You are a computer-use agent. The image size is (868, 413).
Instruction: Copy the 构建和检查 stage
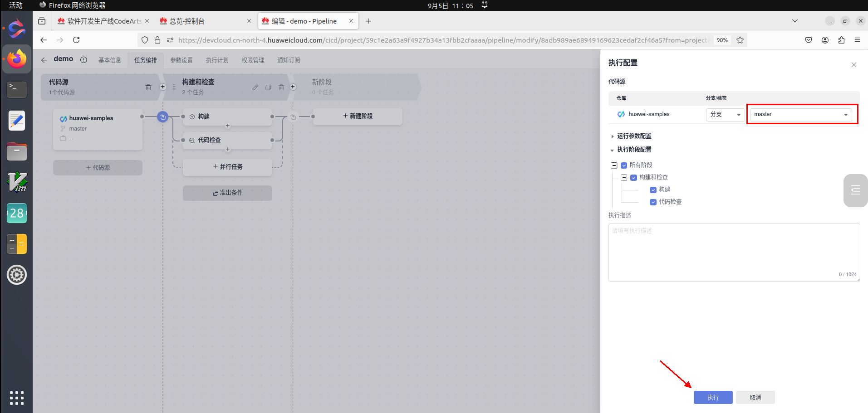coord(268,87)
